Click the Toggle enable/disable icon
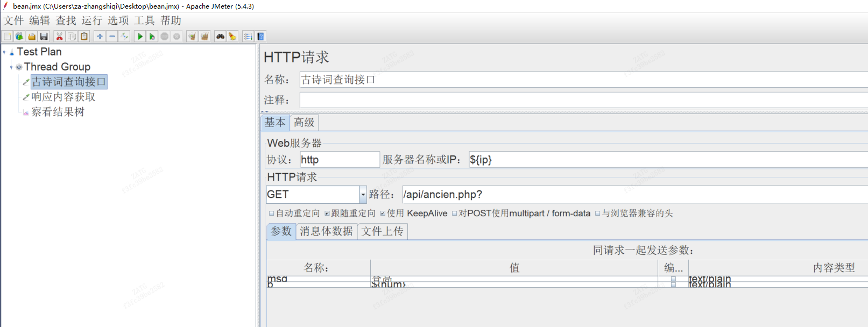This screenshot has height=327, width=868. pos(124,37)
